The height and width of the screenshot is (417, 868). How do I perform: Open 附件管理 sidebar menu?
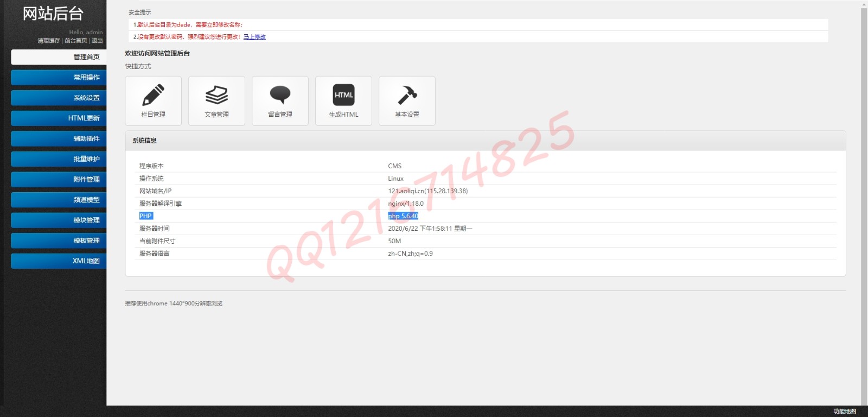[59, 179]
